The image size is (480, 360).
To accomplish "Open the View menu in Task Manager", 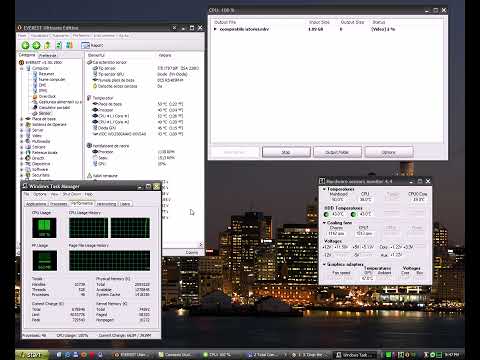I will tap(55, 194).
